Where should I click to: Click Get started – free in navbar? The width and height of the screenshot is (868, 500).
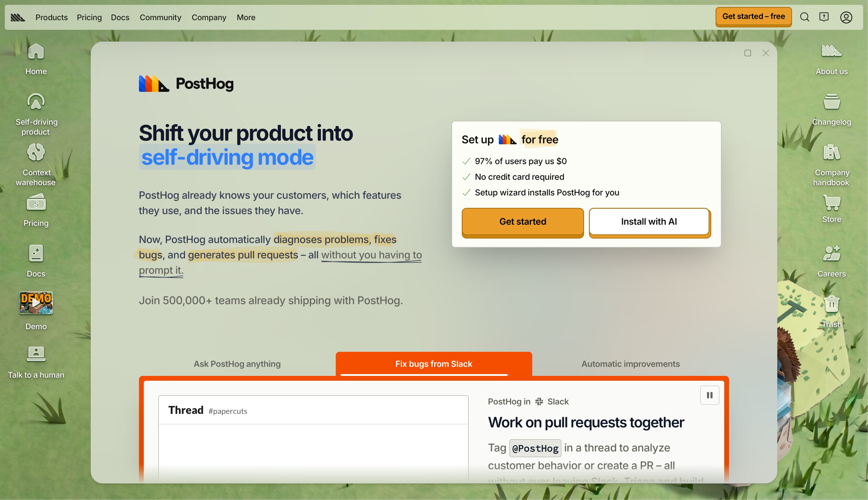click(x=753, y=17)
